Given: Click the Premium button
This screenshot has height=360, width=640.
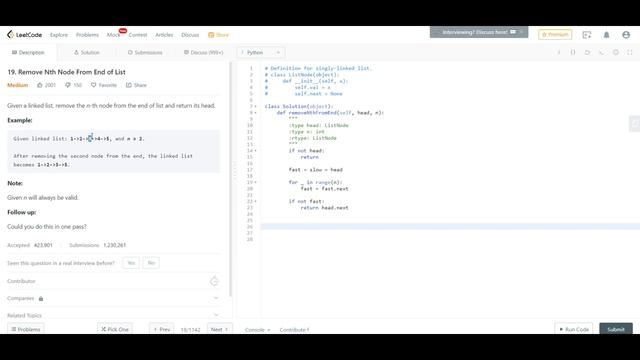Looking at the screenshot, I should point(555,35).
